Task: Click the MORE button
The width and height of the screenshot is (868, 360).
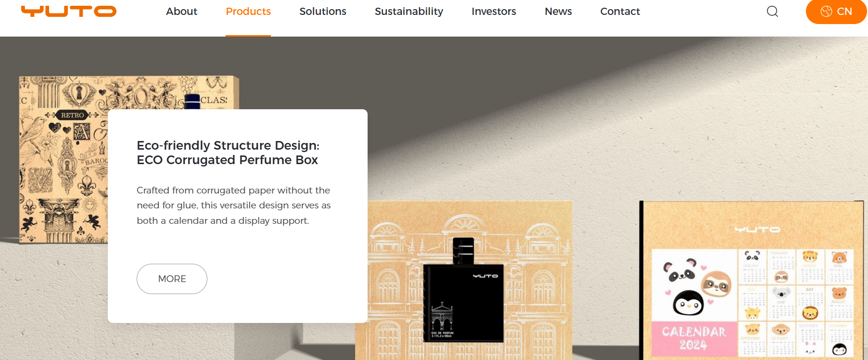Action: point(172,279)
